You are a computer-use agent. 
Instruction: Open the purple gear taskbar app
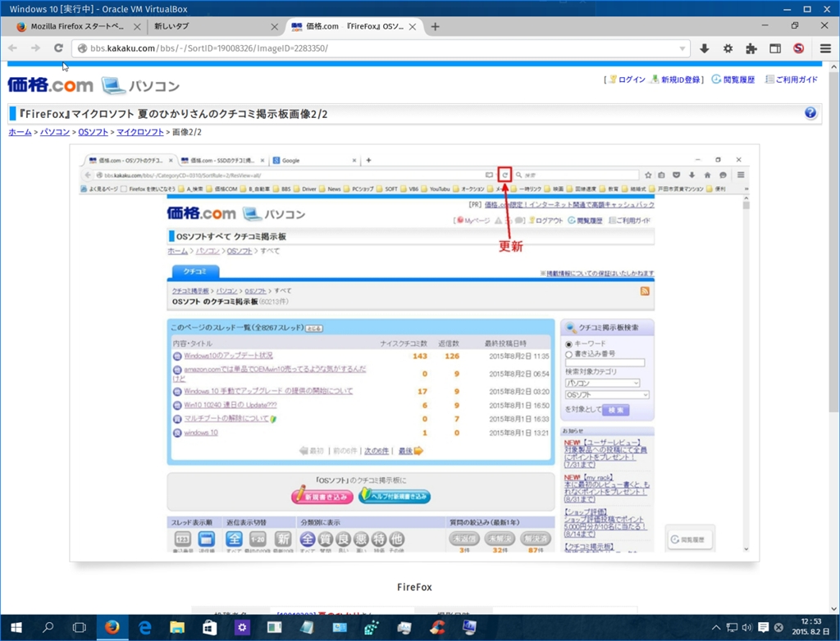242,627
